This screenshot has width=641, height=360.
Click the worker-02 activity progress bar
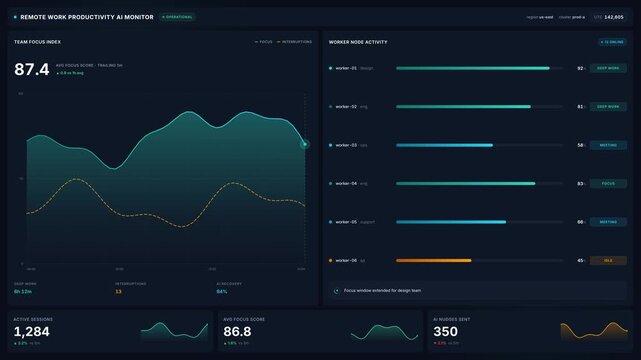click(479, 107)
